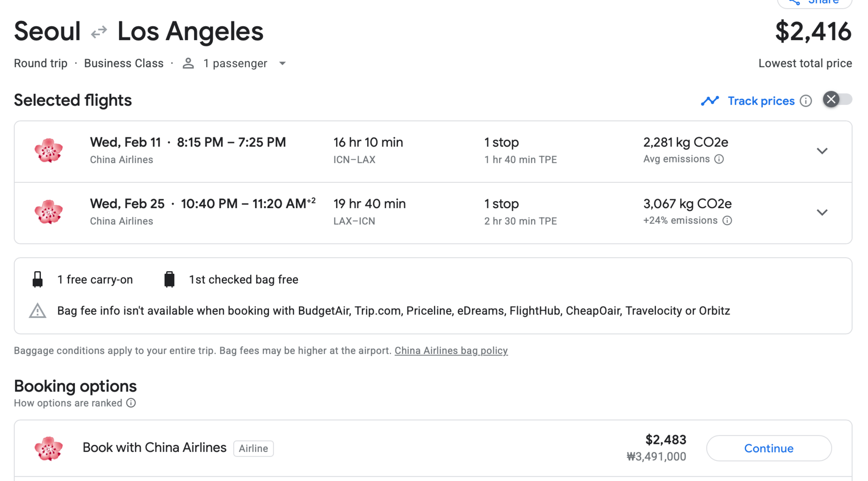
Task: Click Continue to book with China Airlines
Action: click(769, 448)
